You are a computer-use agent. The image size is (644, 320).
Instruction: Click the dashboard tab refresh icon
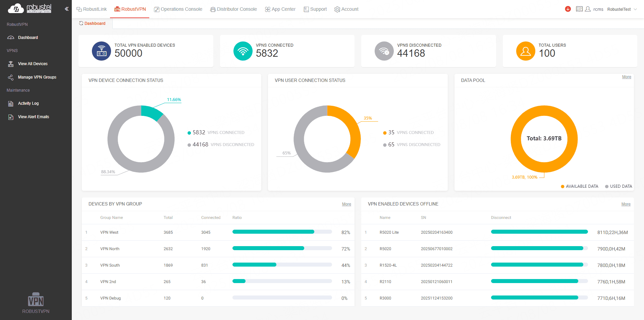click(81, 24)
